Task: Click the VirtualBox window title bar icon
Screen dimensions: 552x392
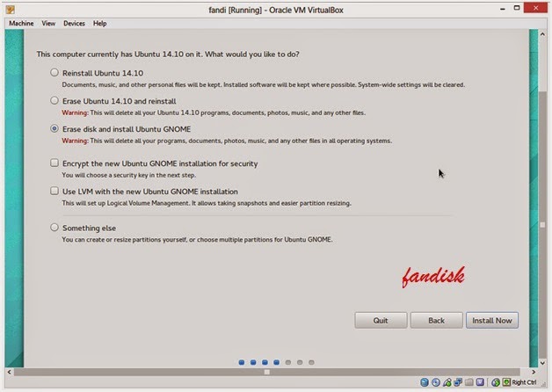Action: tap(11, 10)
